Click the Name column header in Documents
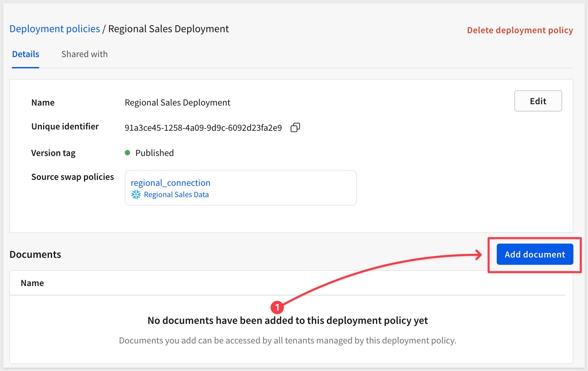The height and width of the screenshot is (371, 588). [32, 283]
